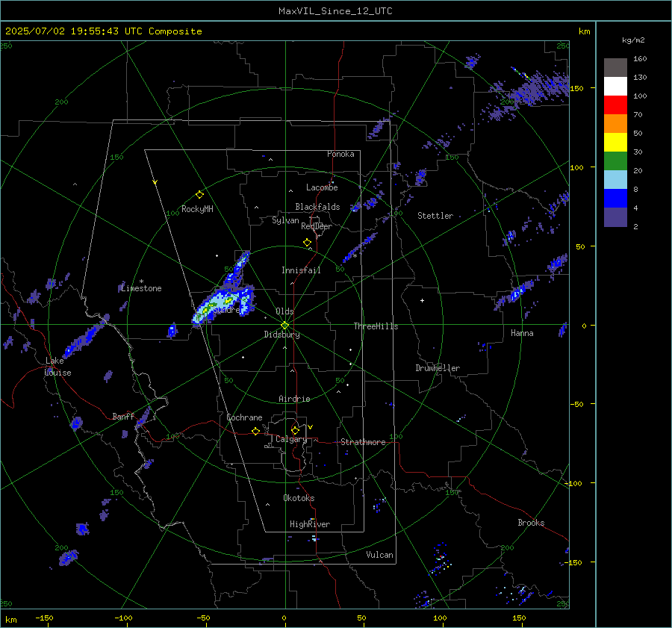
Task: Click the MaxVIL_Since_12_UTC title
Action: coord(335,11)
